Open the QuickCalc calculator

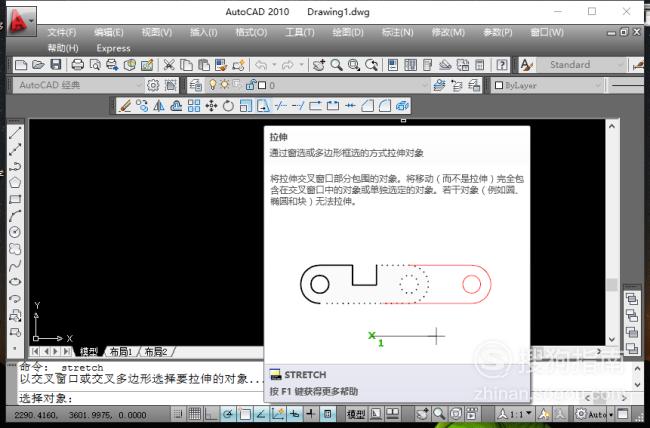coord(479,65)
